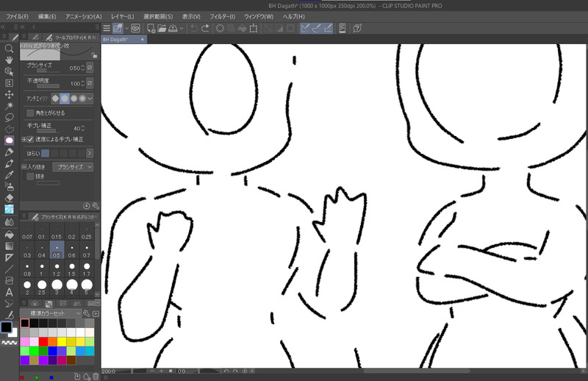Toggle the first snap to ruler button
Screen dimensions: 588x381
[x=305, y=29]
